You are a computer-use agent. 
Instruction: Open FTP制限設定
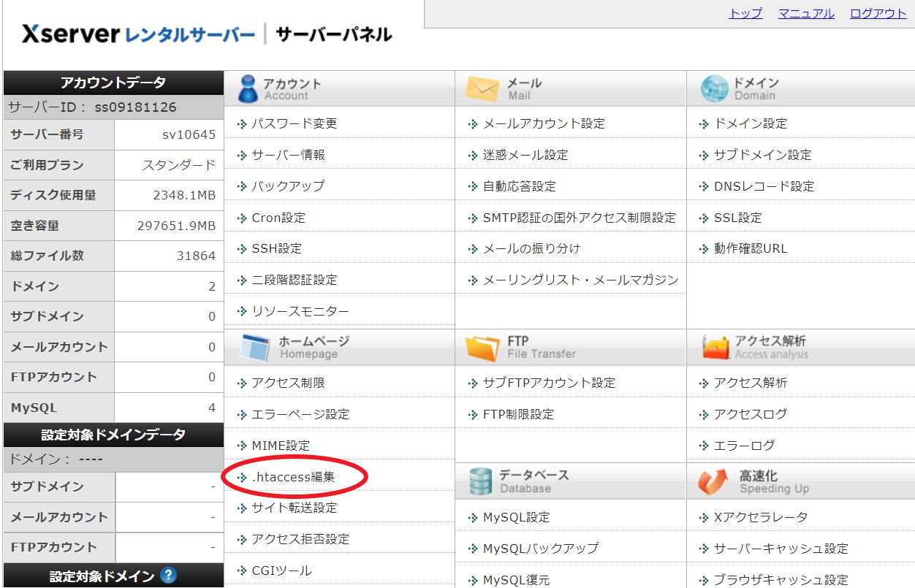pyautogui.click(x=518, y=414)
